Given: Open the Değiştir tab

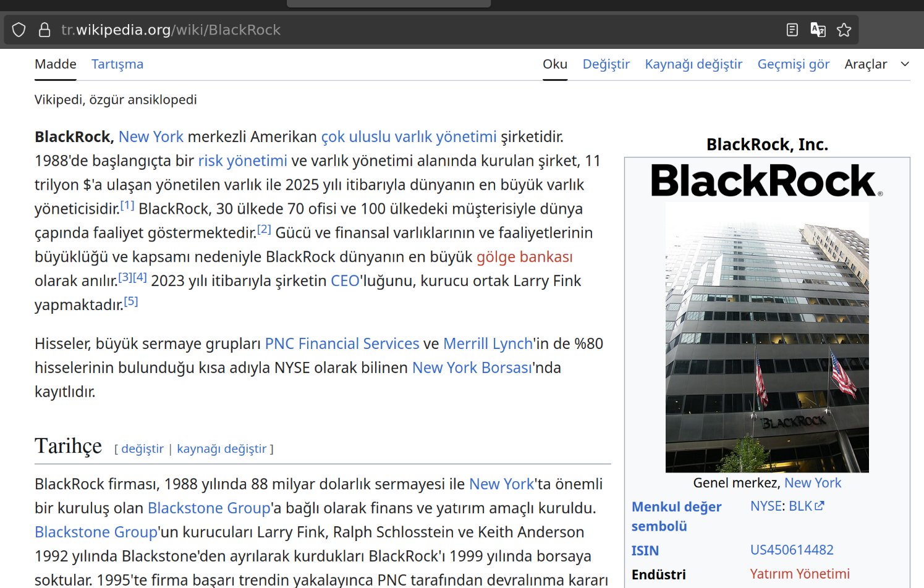Looking at the screenshot, I should tap(606, 64).
